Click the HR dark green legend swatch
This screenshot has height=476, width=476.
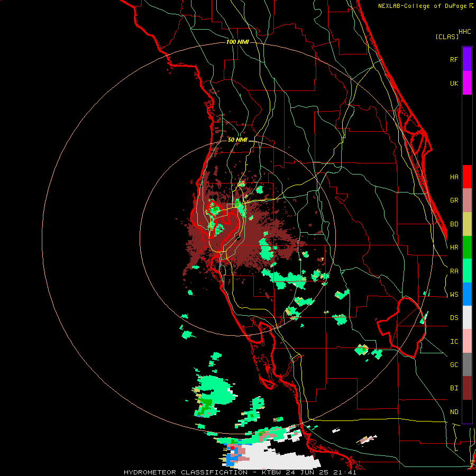467,248
